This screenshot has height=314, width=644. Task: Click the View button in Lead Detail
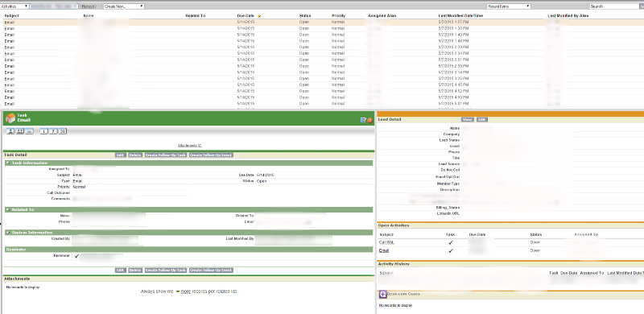click(467, 120)
